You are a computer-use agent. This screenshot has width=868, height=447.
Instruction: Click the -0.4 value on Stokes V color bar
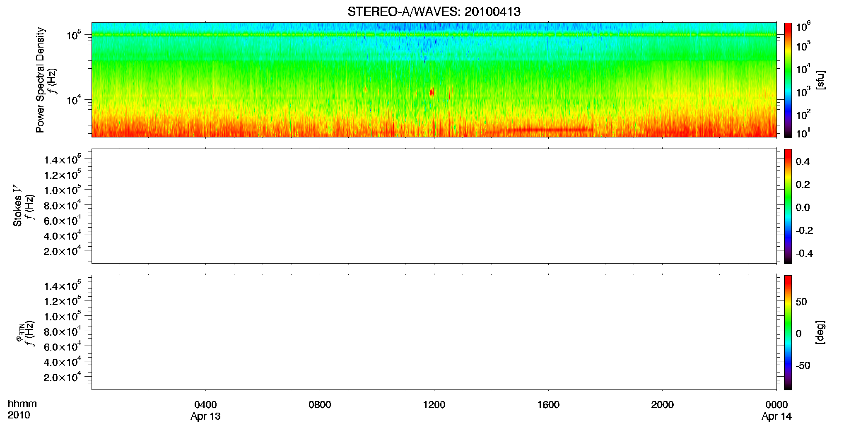tap(804, 254)
